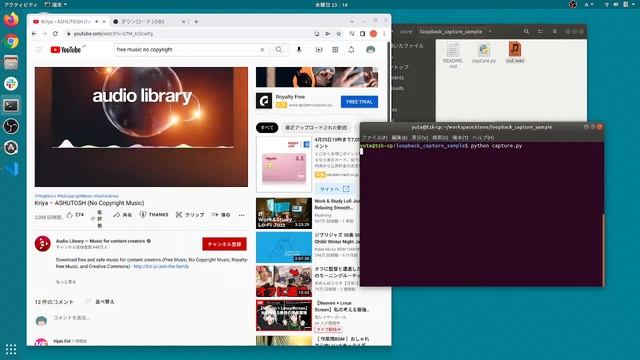
Task: Open the YouTube account avatar menu
Action: click(x=371, y=50)
